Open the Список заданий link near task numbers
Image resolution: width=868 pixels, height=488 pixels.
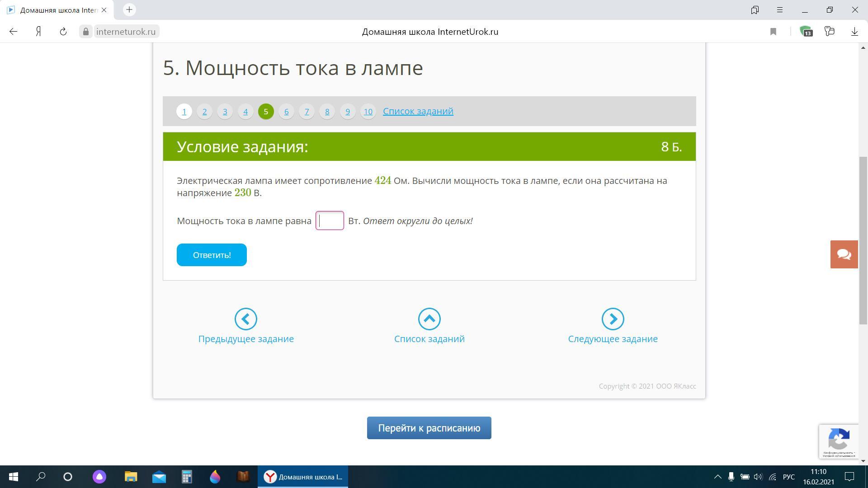click(x=418, y=111)
